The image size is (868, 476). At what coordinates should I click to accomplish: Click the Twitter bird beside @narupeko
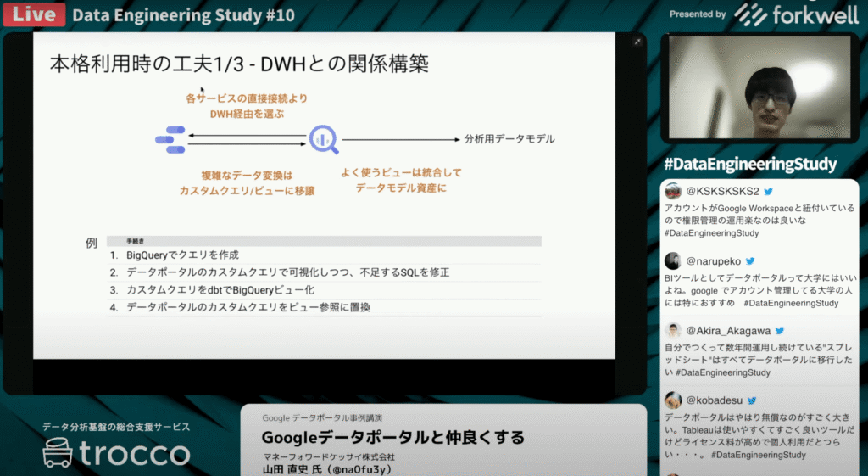pos(749,261)
